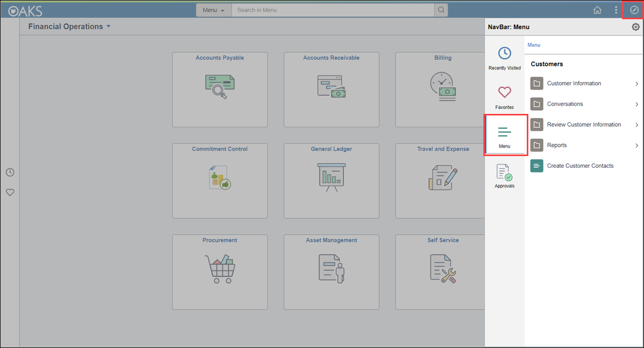Click the left sidebar heart icon
Screen dimensions: 644x348
(10, 192)
